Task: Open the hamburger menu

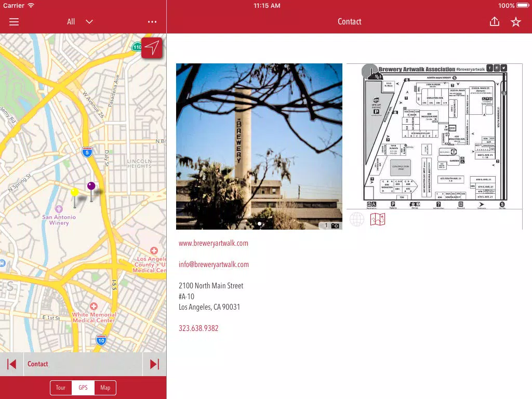Action: [14, 22]
